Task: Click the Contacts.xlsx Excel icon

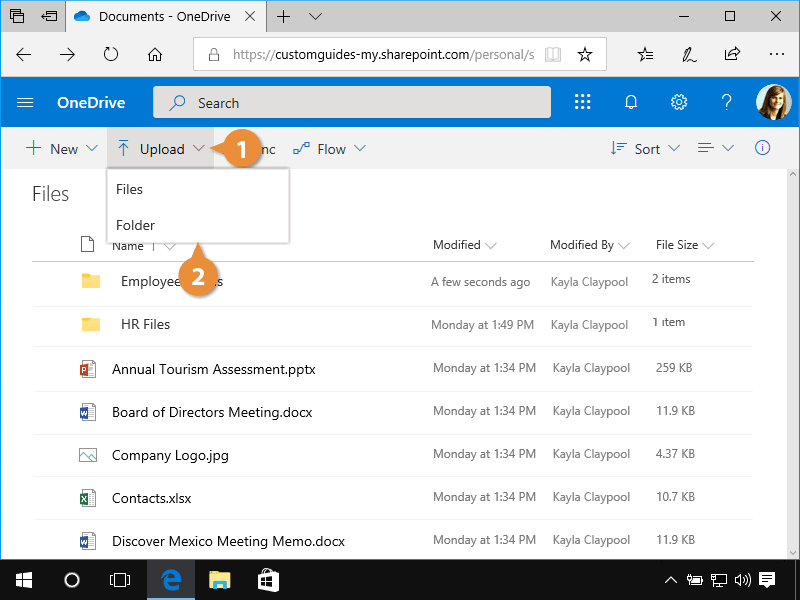Action: tap(88, 498)
